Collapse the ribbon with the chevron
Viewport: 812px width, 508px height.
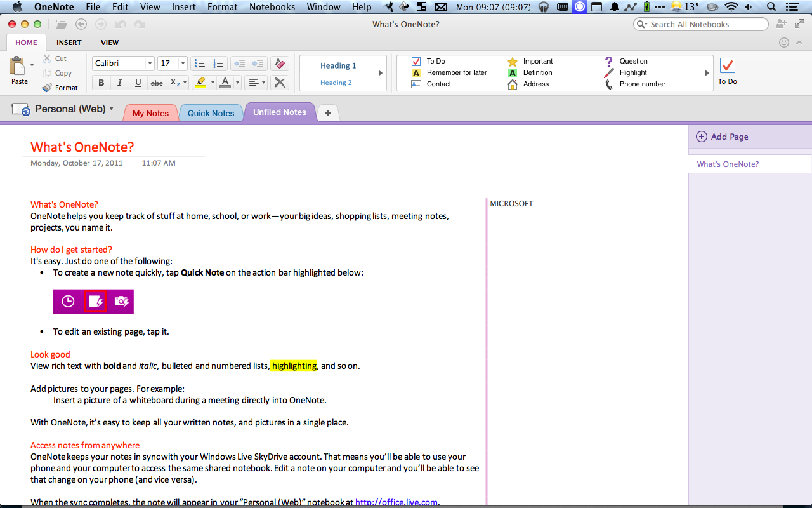[x=801, y=43]
